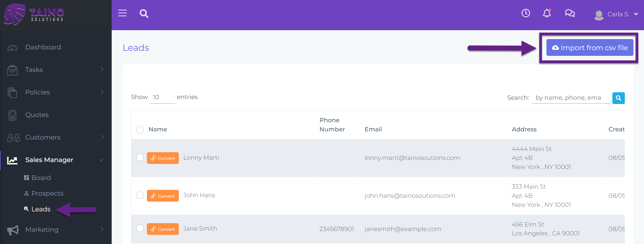
Task: Click the 333 Main St address cell
Action: (541, 196)
